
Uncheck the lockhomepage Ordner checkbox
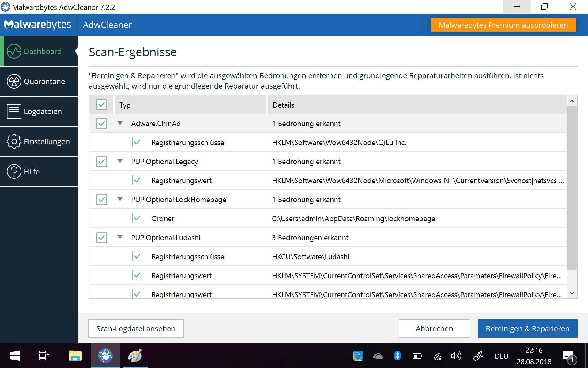click(x=137, y=218)
